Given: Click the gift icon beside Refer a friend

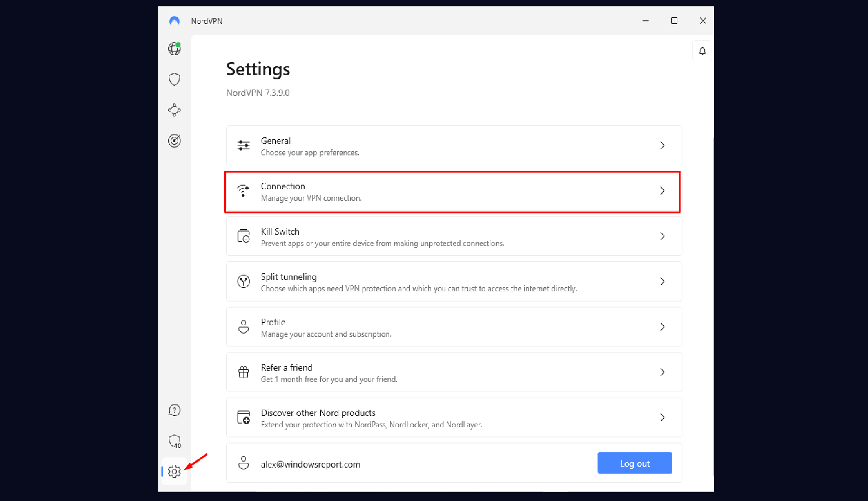Looking at the screenshot, I should click(244, 372).
